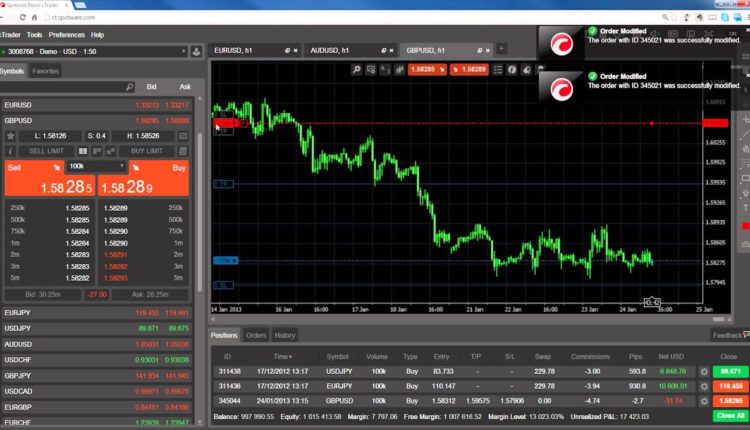Open settings gear for GBPUSD position

point(704,401)
